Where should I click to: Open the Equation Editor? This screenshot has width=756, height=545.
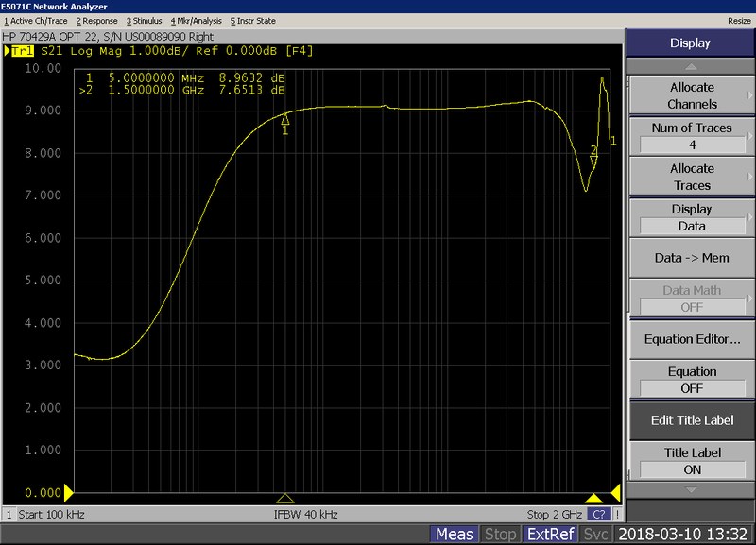click(x=692, y=339)
